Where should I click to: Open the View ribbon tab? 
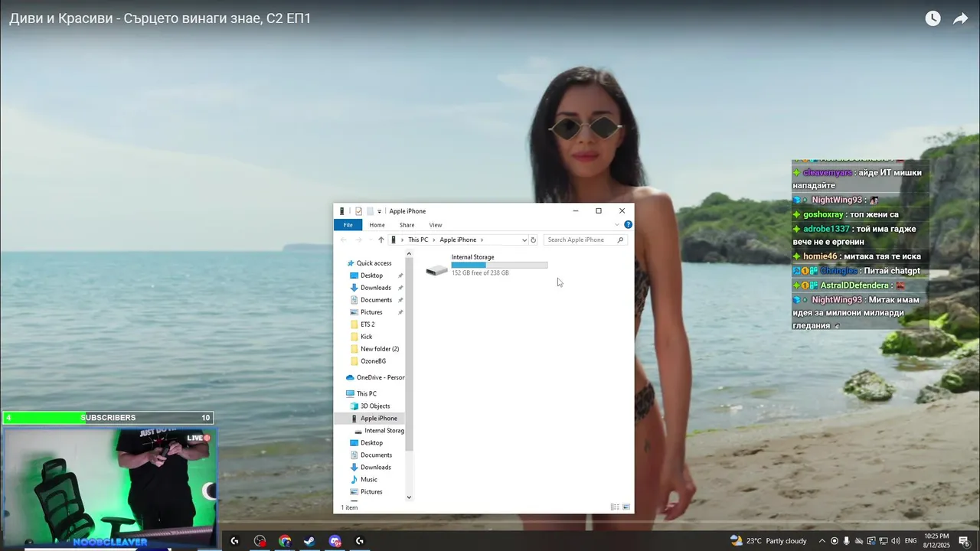[x=435, y=225]
